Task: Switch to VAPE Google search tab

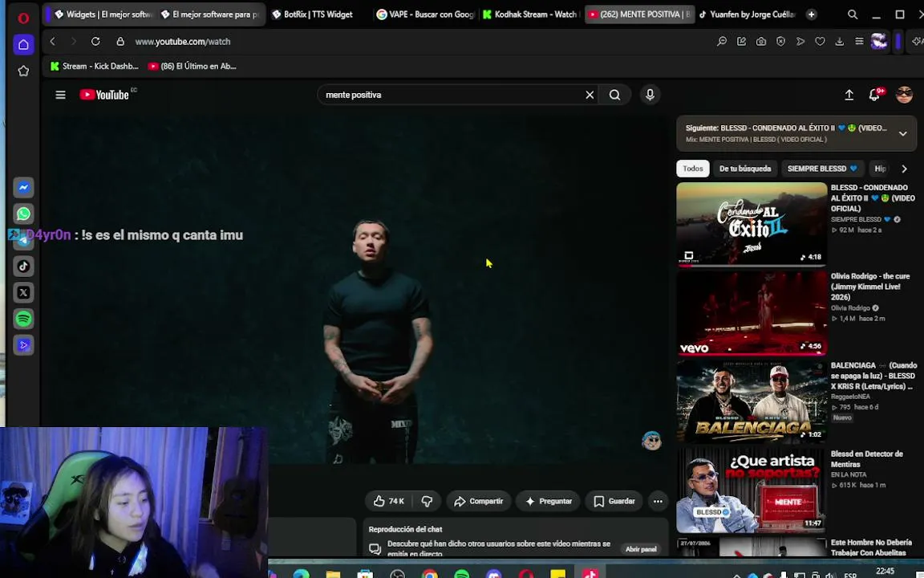Action: (425, 14)
